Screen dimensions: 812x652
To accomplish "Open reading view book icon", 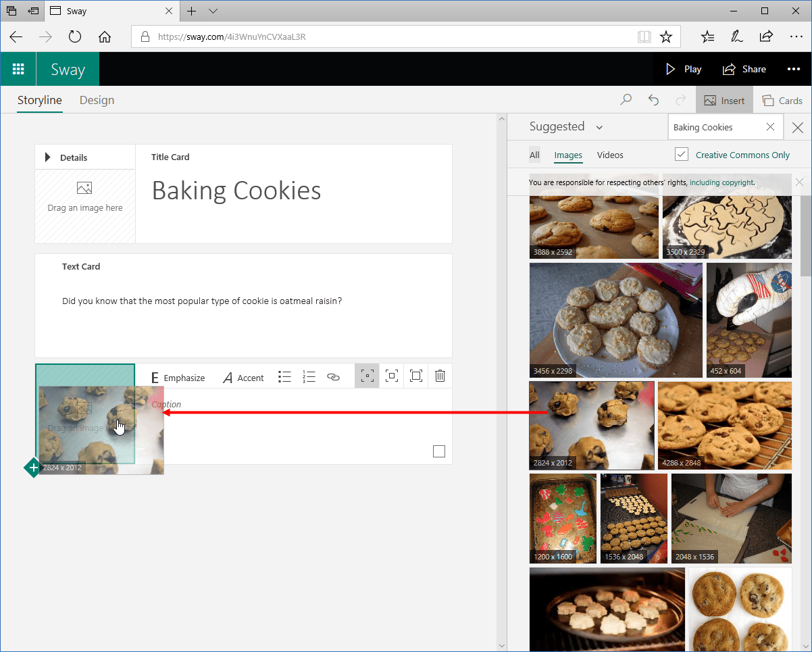I will pos(644,37).
